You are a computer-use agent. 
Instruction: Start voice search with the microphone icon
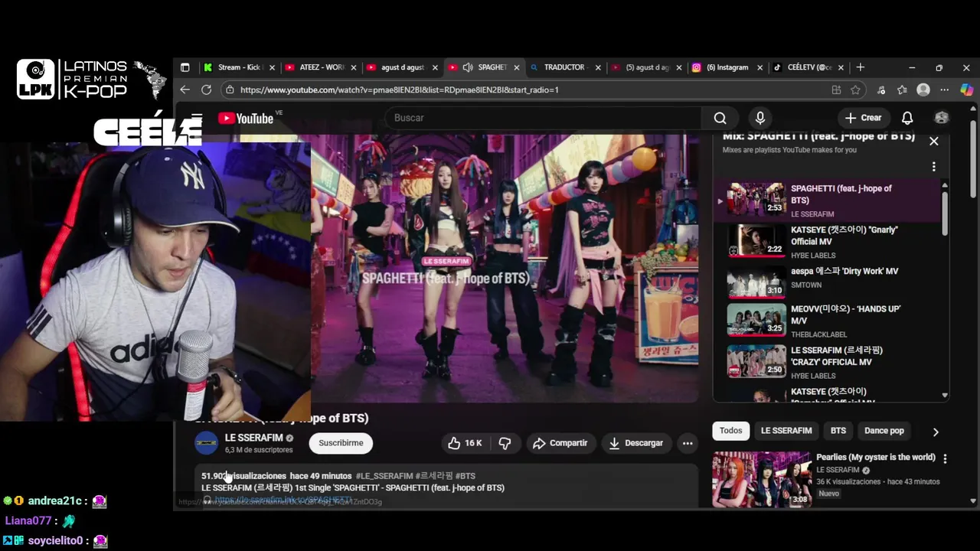tap(759, 118)
